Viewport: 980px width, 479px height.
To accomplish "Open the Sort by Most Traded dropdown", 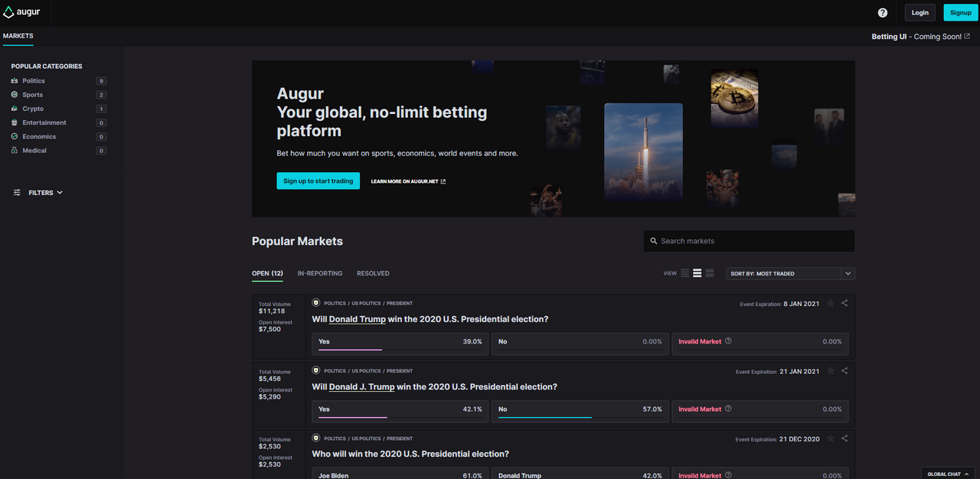I will (x=790, y=273).
